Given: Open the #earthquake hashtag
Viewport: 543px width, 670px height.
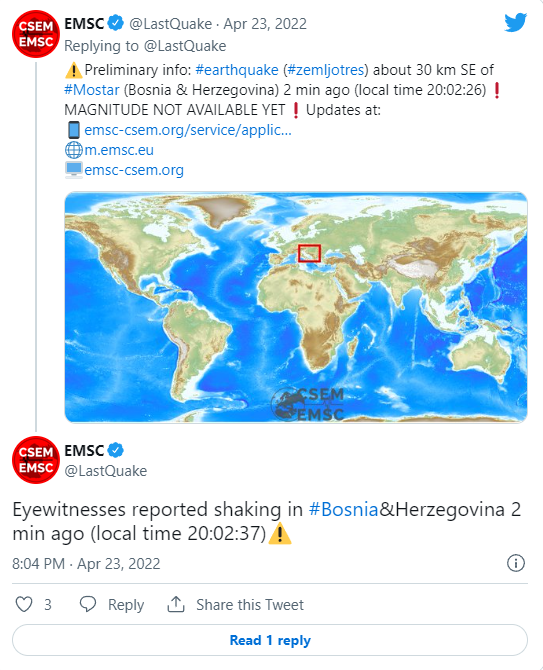Looking at the screenshot, I should (x=237, y=70).
